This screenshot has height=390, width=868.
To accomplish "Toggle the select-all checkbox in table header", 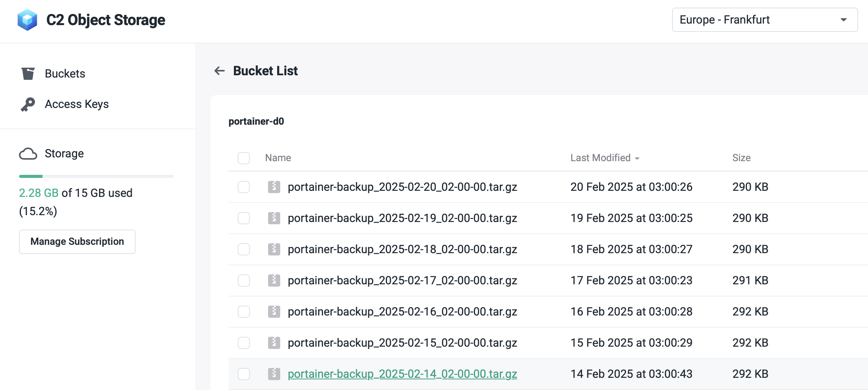I will tap(244, 158).
